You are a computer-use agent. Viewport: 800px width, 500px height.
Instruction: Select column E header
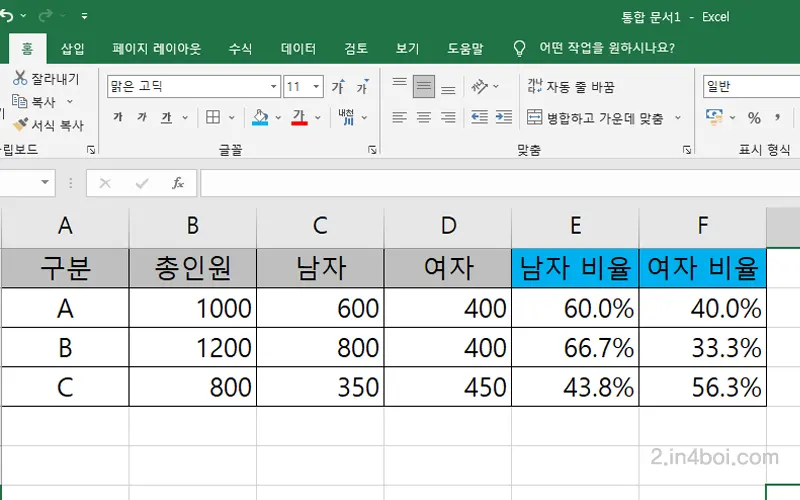point(575,226)
